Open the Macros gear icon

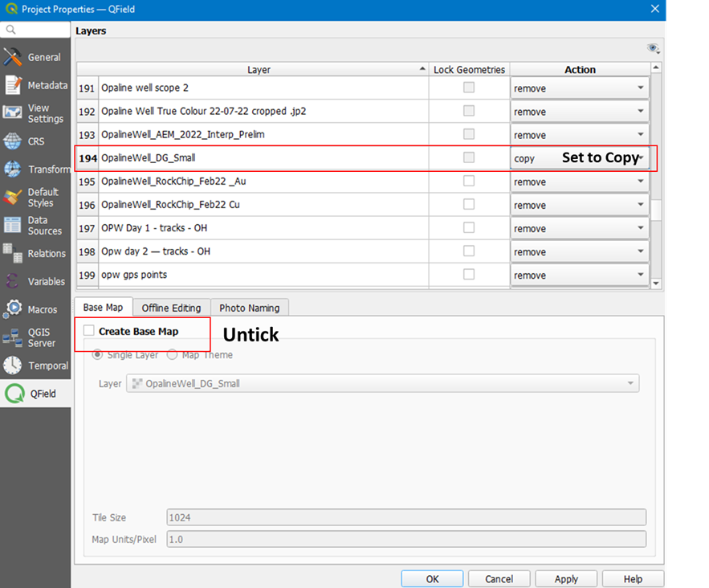click(13, 309)
